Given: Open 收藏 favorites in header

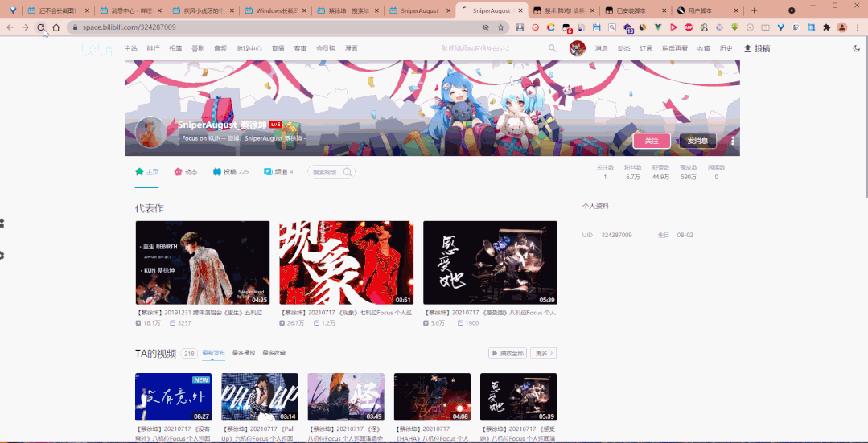Looking at the screenshot, I should [x=704, y=49].
